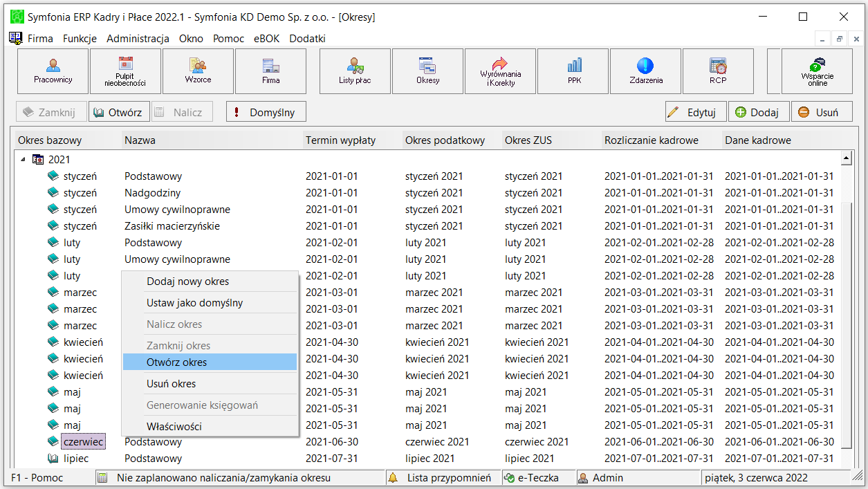Open Pulpit nieobecności from toolbar
This screenshot has height=489, width=868.
click(125, 71)
